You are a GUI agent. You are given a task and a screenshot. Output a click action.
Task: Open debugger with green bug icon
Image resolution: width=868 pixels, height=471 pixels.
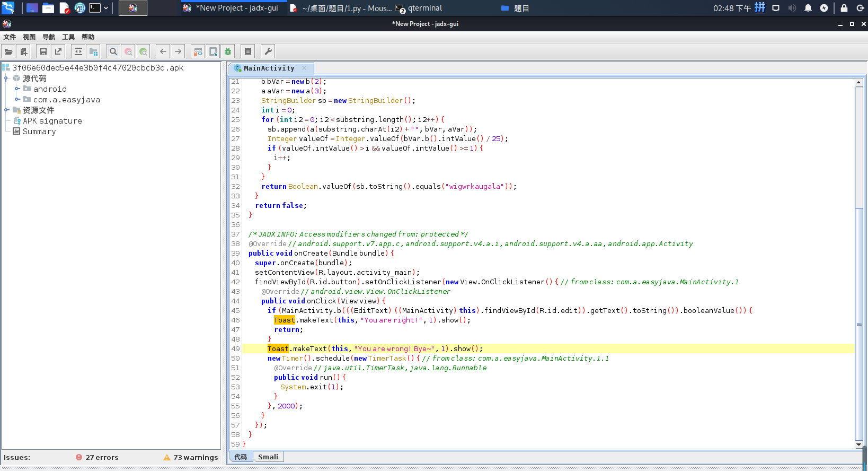point(228,51)
